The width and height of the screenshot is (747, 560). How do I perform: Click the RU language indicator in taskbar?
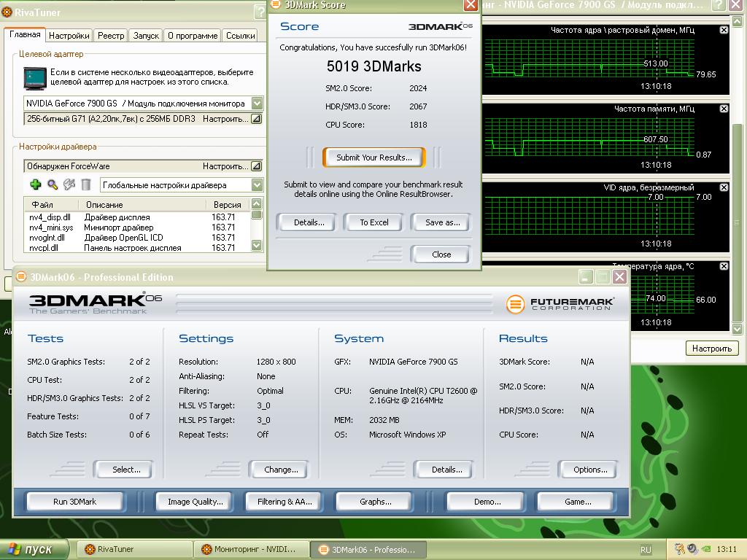click(x=646, y=550)
